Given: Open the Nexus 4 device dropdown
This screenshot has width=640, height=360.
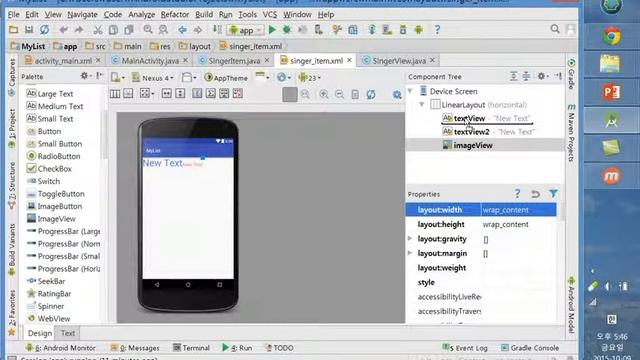Looking at the screenshot, I should [x=153, y=78].
